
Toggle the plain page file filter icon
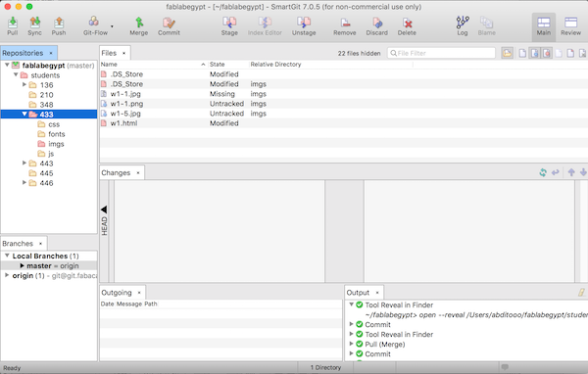522,53
